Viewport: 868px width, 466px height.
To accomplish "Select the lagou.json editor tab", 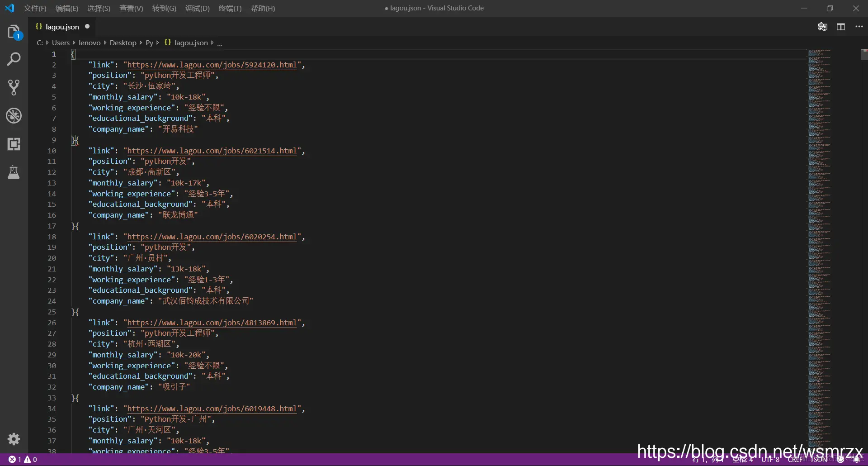I will click(x=62, y=27).
